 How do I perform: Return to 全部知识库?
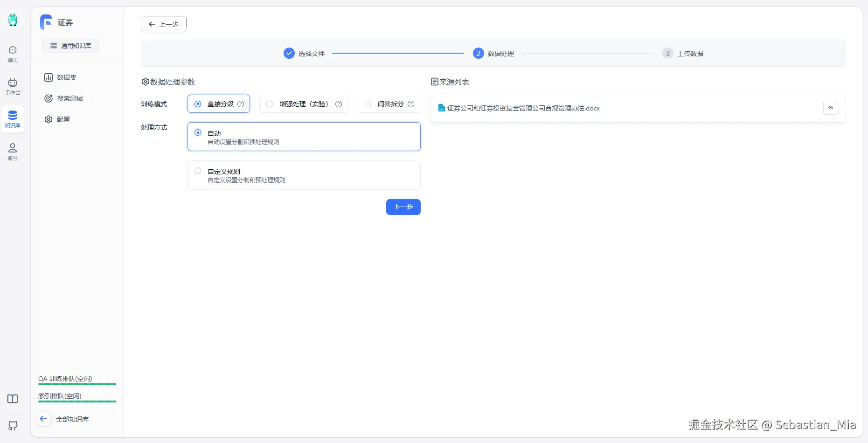[72, 419]
